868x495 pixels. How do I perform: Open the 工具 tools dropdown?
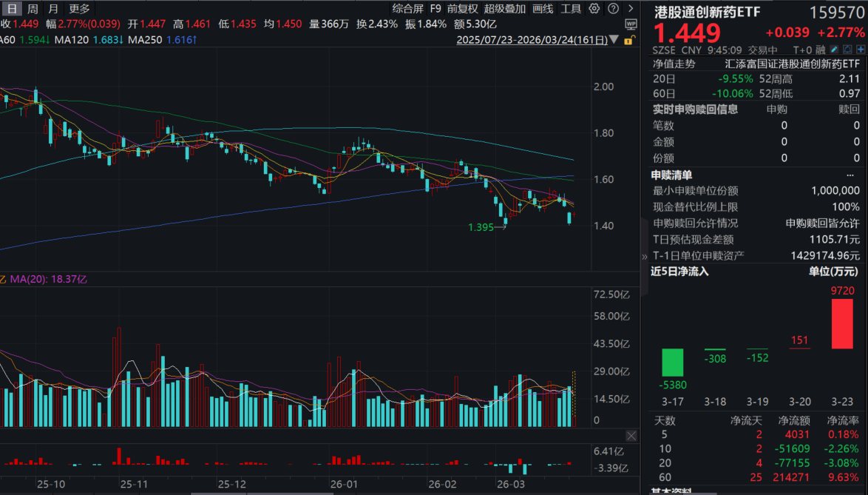[571, 9]
